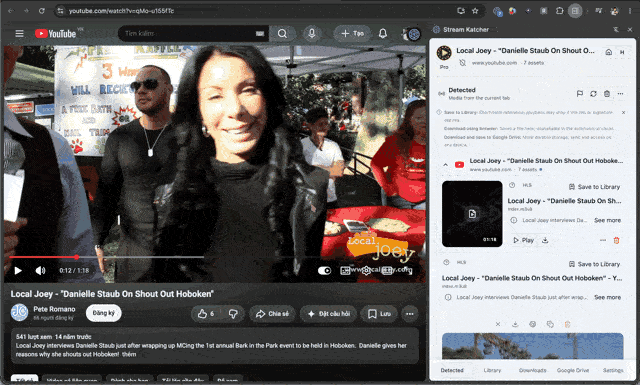Screen dimensions: 640x385
Task: Toggle the autoplay switch in the player
Action: (x=324, y=270)
